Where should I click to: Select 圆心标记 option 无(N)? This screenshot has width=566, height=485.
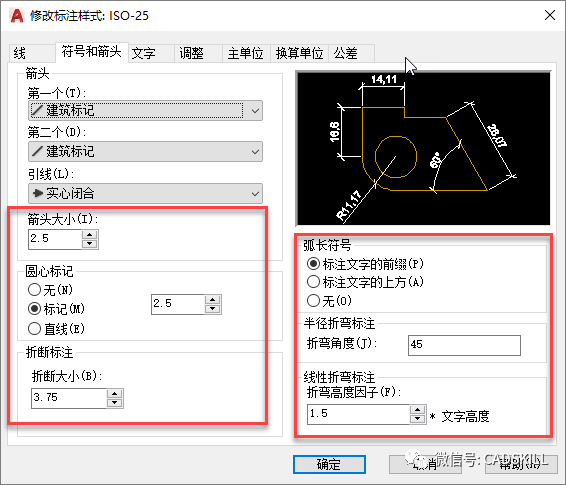click(x=50, y=289)
